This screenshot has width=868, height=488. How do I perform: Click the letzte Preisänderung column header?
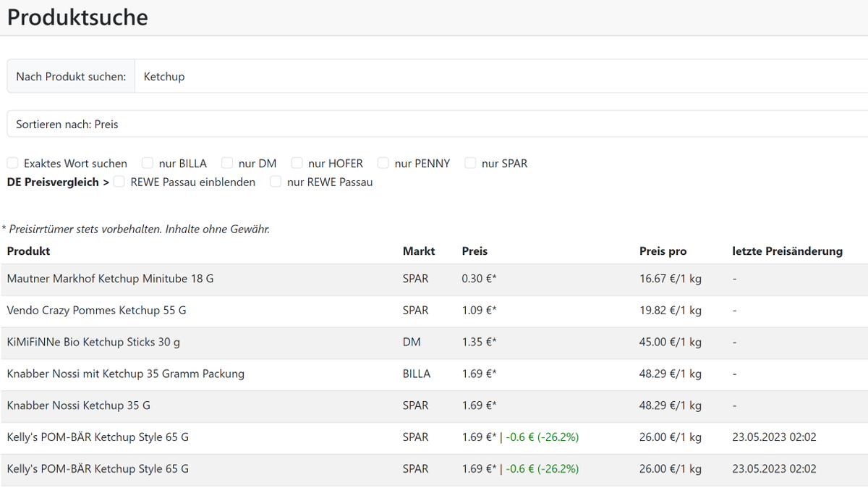(x=787, y=251)
